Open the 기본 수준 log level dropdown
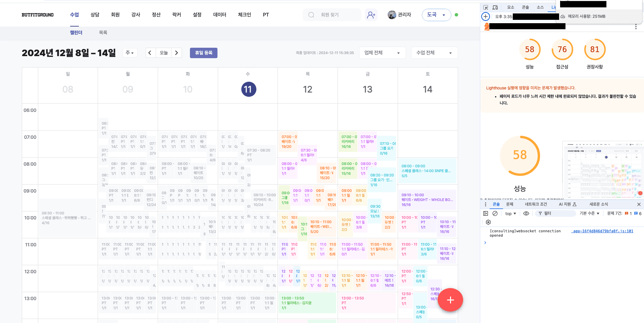 click(589, 213)
